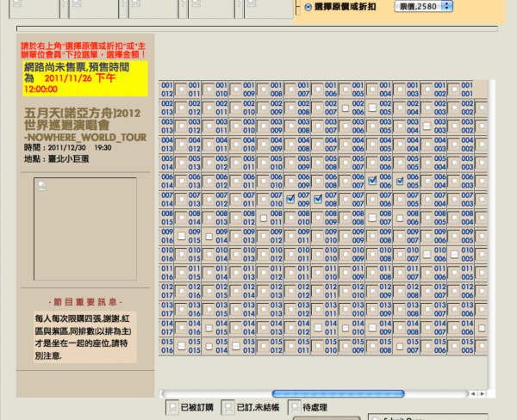517x420 pixels.
Task: Tick checkbox for row 015 seat 007
Action: point(400,347)
